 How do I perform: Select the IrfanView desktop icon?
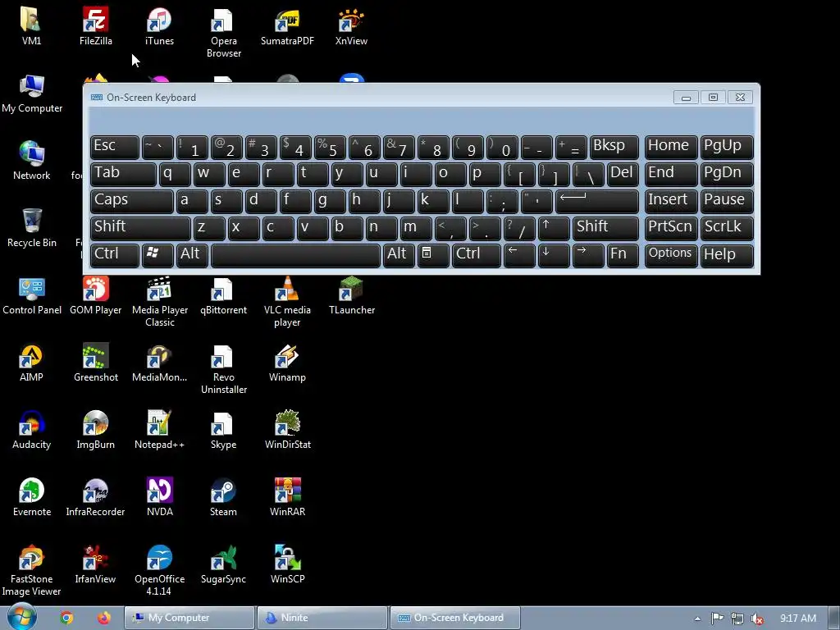(95, 566)
